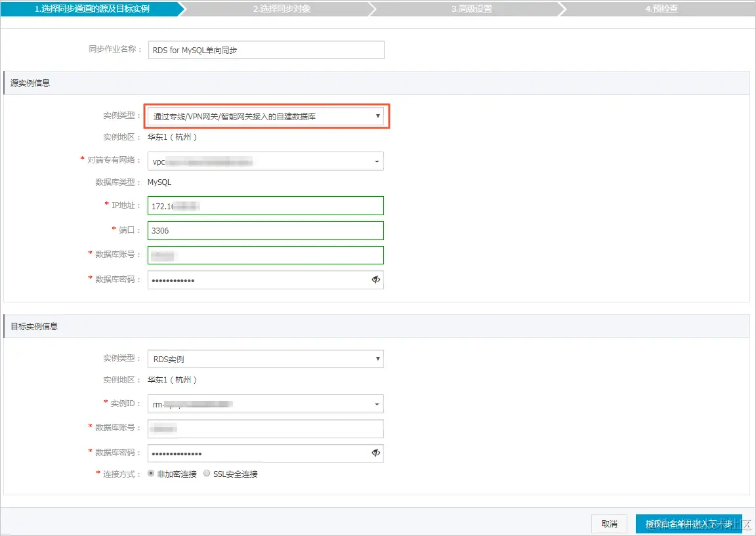The width and height of the screenshot is (756, 536).
Task: Click 授权白名单并进入下一步 button
Action: click(688, 524)
